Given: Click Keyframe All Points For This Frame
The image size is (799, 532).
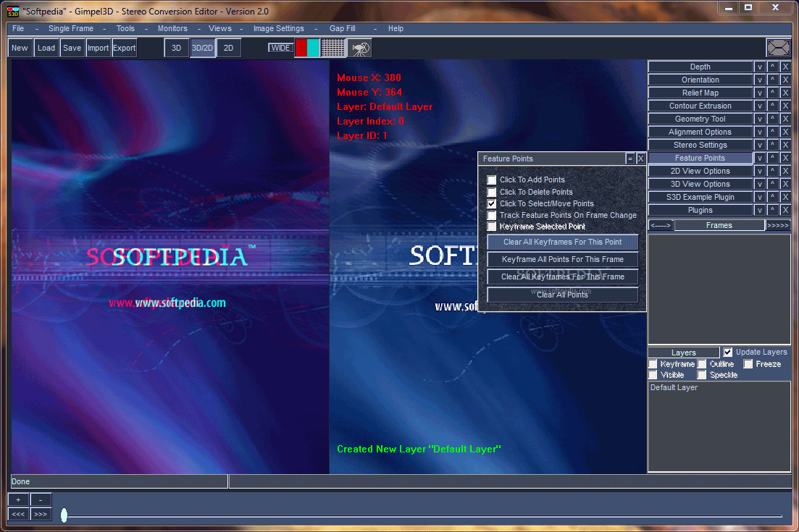Looking at the screenshot, I should click(563, 260).
